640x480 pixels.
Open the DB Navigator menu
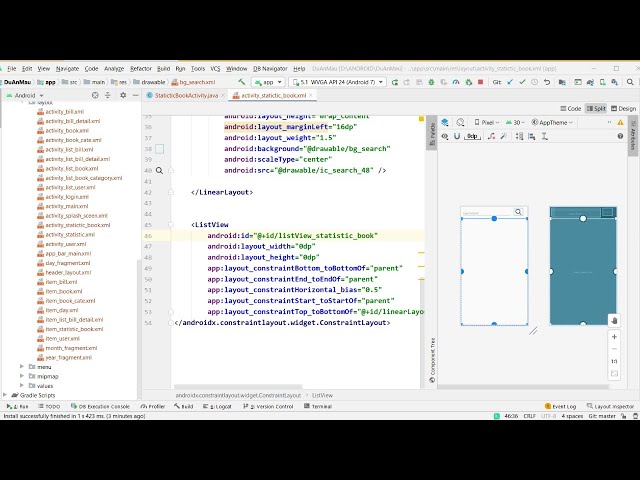270,69
